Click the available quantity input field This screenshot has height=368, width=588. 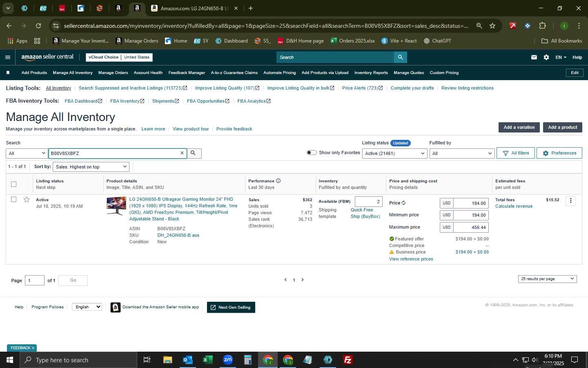tap(369, 202)
